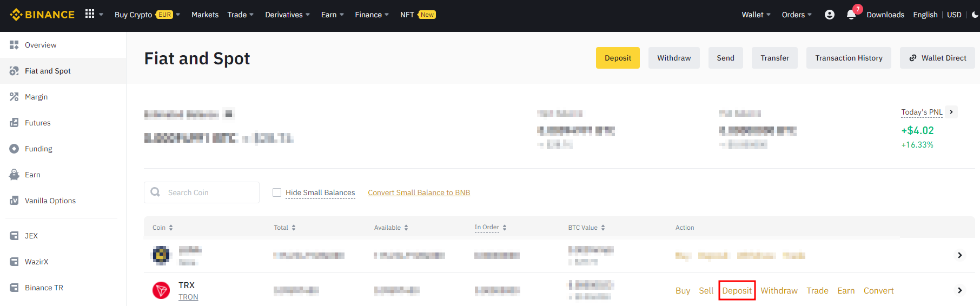Toggle dark mode moon icon
The image size is (980, 306).
pyautogui.click(x=975, y=15)
